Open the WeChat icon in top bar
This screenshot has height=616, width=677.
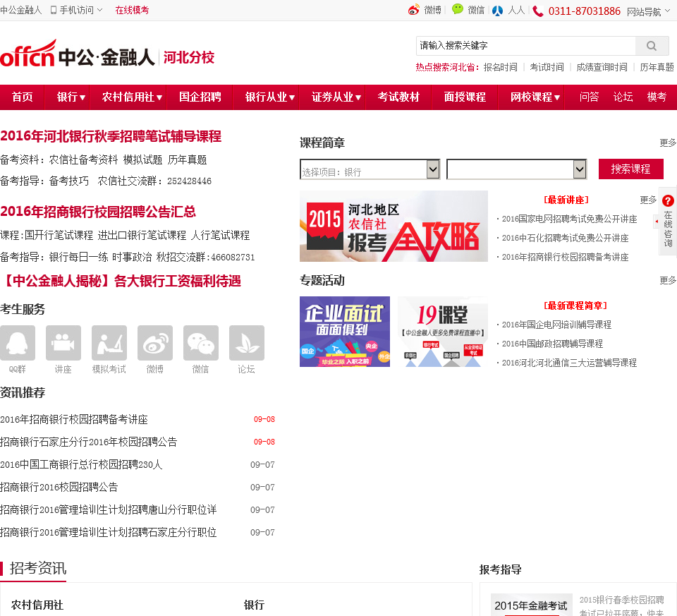coord(457,9)
